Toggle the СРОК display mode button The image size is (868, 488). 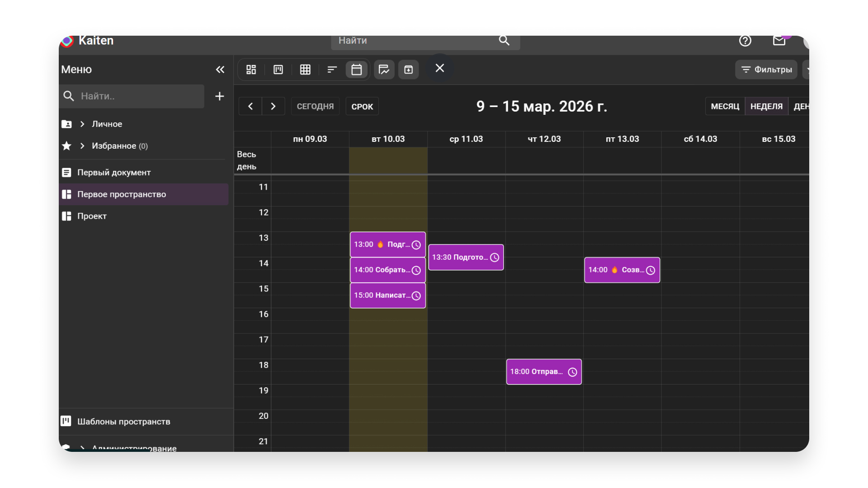[x=362, y=107]
